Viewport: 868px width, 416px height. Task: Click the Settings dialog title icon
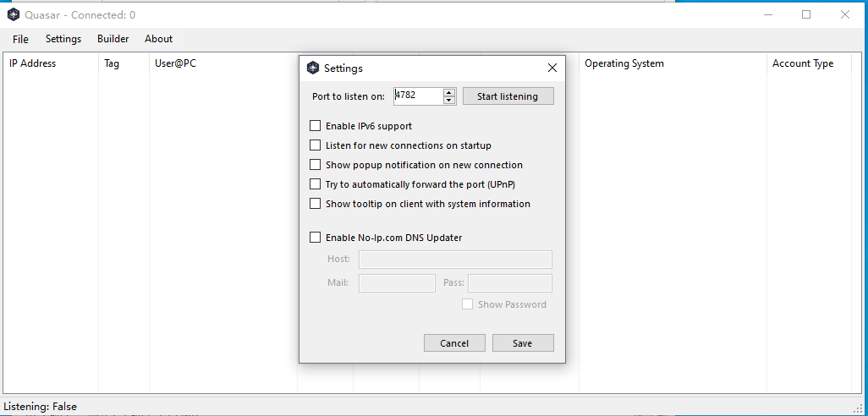tap(313, 68)
